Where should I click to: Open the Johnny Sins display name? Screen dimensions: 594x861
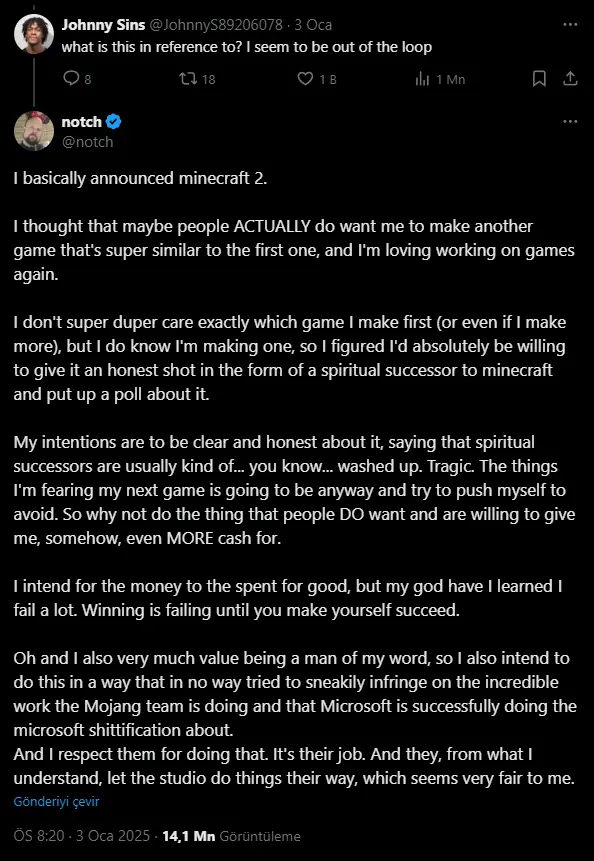(103, 25)
